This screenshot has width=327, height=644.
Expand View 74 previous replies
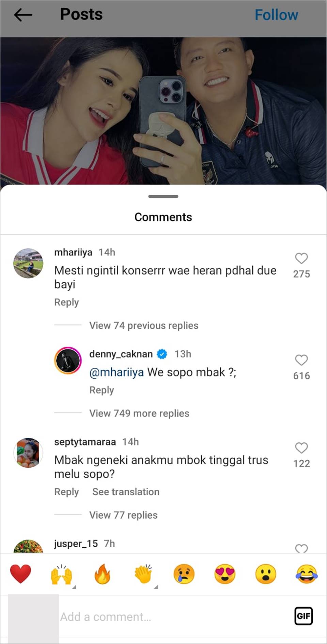tap(144, 326)
